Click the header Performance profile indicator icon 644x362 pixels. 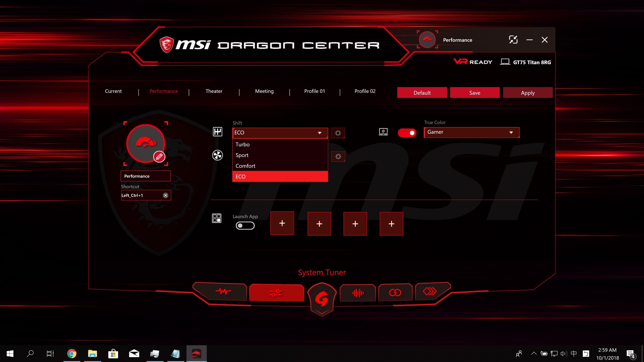point(427,40)
